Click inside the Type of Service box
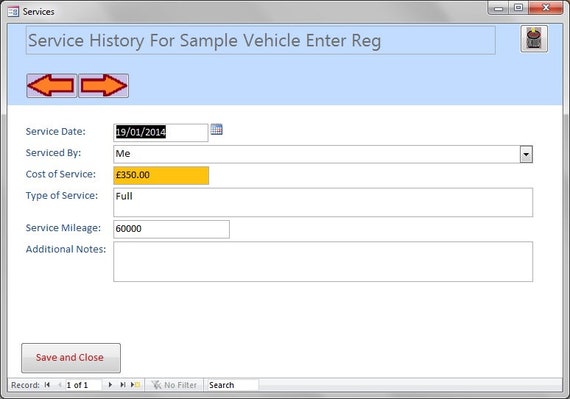Screen dimensions: 570x399 pyautogui.click(x=323, y=202)
